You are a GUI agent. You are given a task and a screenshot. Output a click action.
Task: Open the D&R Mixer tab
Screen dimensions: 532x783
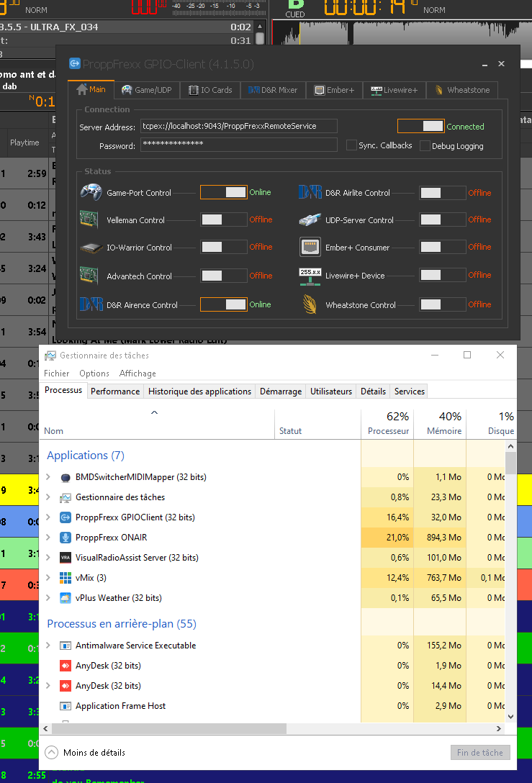pos(273,90)
